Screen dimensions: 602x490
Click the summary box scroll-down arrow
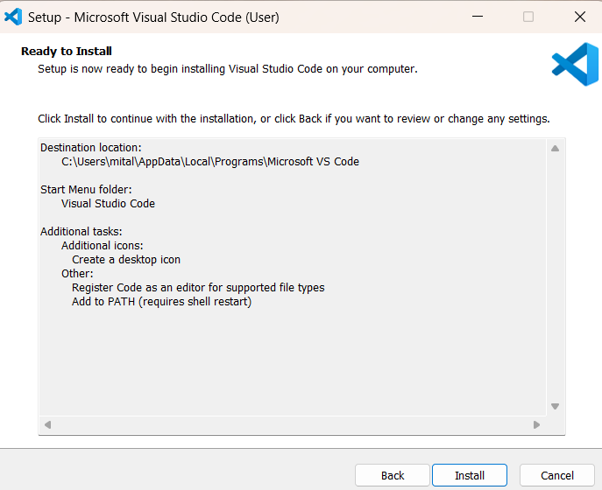tap(555, 406)
